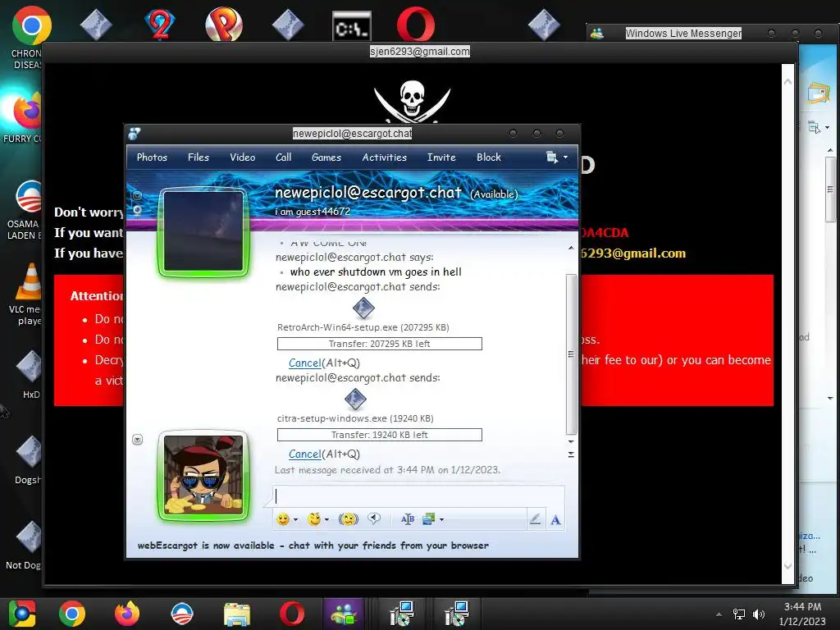Click the conversation history scrollbar
The width and height of the screenshot is (840, 630).
pos(571,354)
